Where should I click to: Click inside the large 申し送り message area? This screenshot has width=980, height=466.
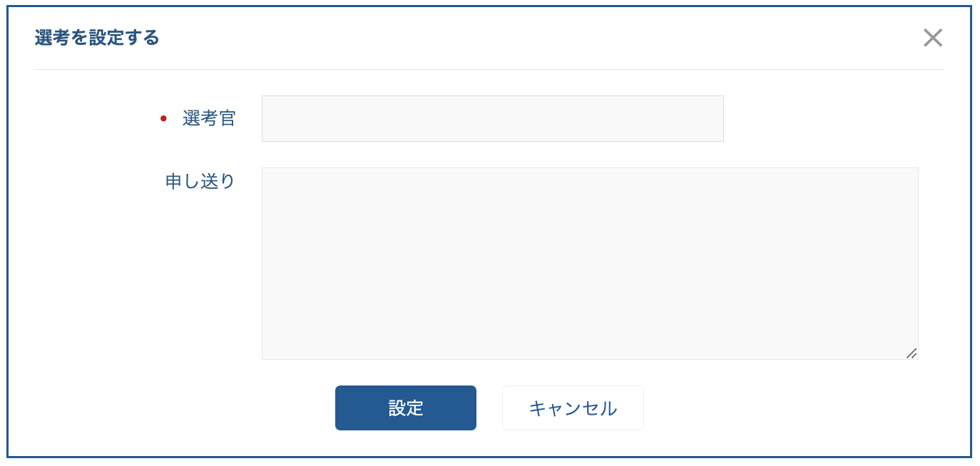point(589,264)
